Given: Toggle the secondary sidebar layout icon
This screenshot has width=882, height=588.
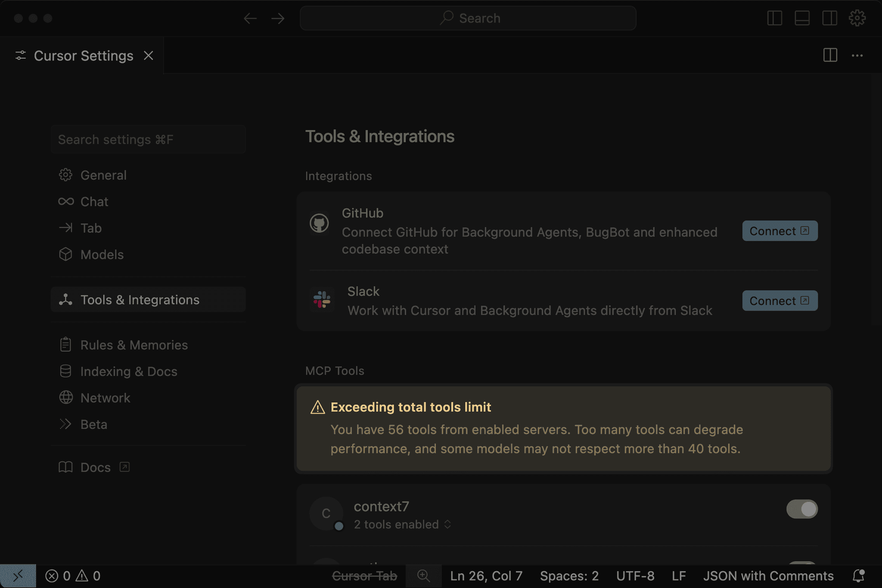Looking at the screenshot, I should 829,18.
